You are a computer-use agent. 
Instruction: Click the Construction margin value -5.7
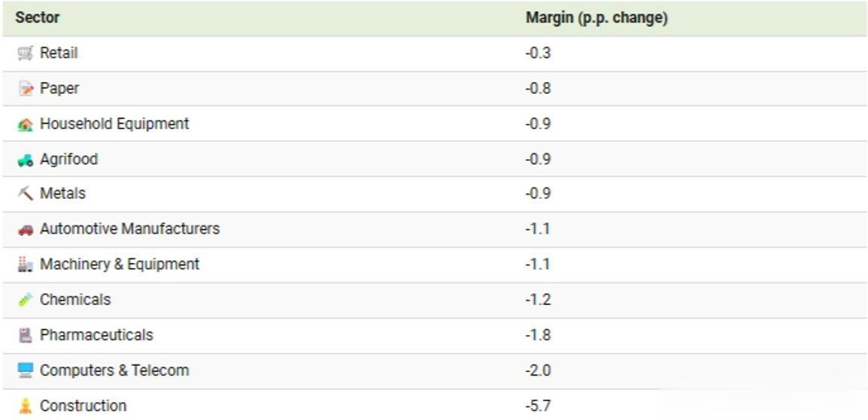pos(538,406)
